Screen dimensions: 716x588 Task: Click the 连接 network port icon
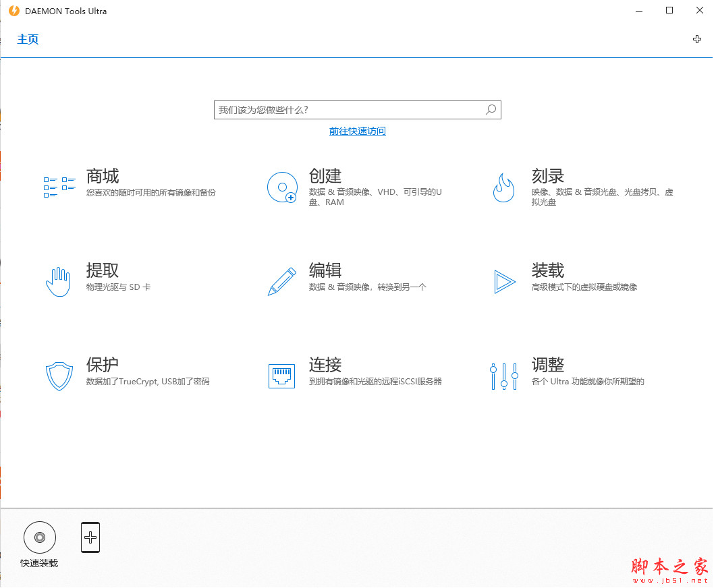[x=281, y=376]
